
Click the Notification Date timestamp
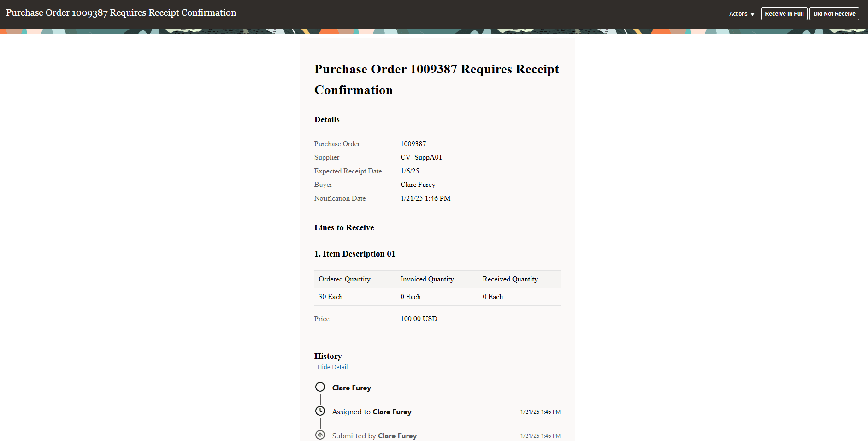pyautogui.click(x=425, y=198)
